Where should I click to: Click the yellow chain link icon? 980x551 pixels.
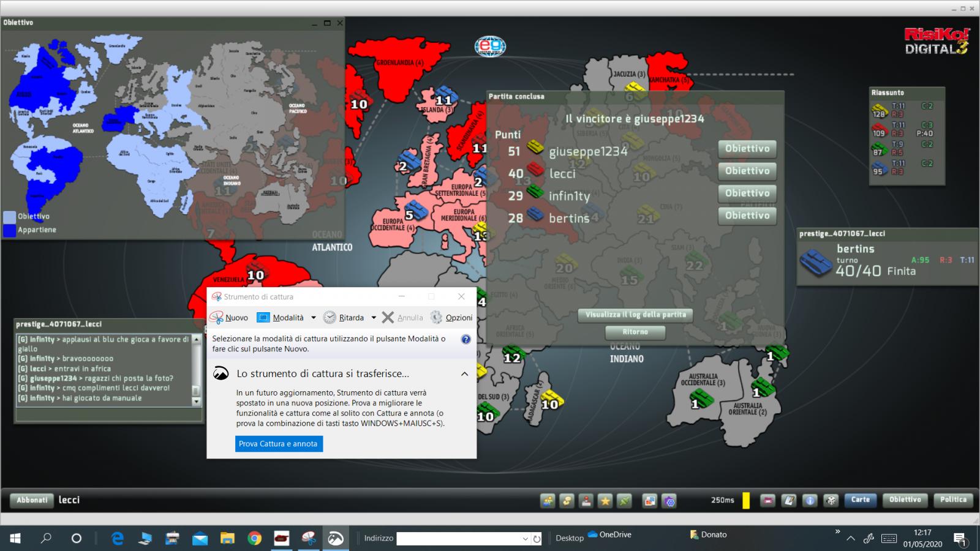click(567, 500)
